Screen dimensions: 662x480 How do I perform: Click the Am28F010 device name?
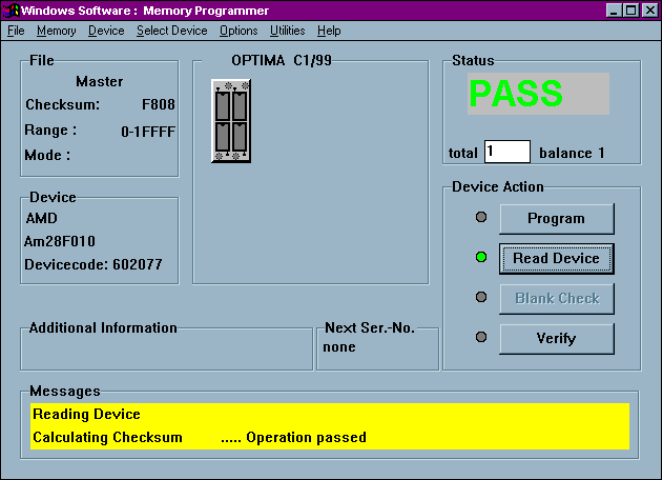click(x=60, y=241)
